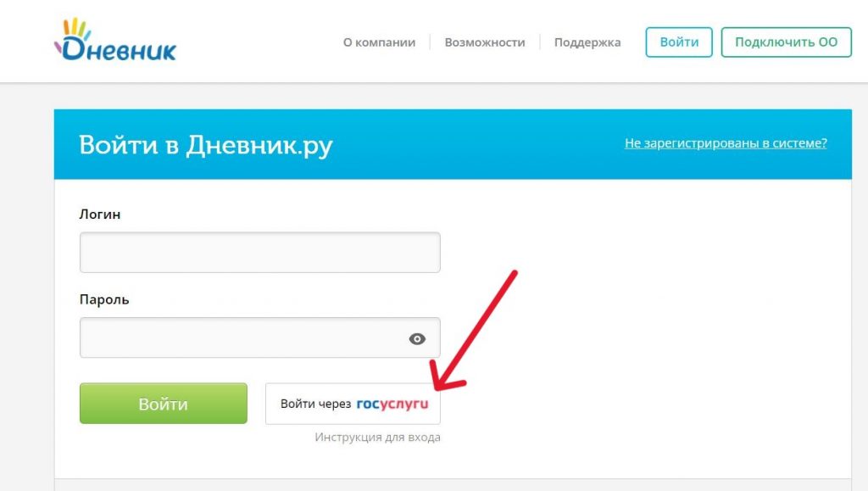Click the Дневник wordmark in the header
Viewport: 868px width, 491px height.
click(119, 49)
